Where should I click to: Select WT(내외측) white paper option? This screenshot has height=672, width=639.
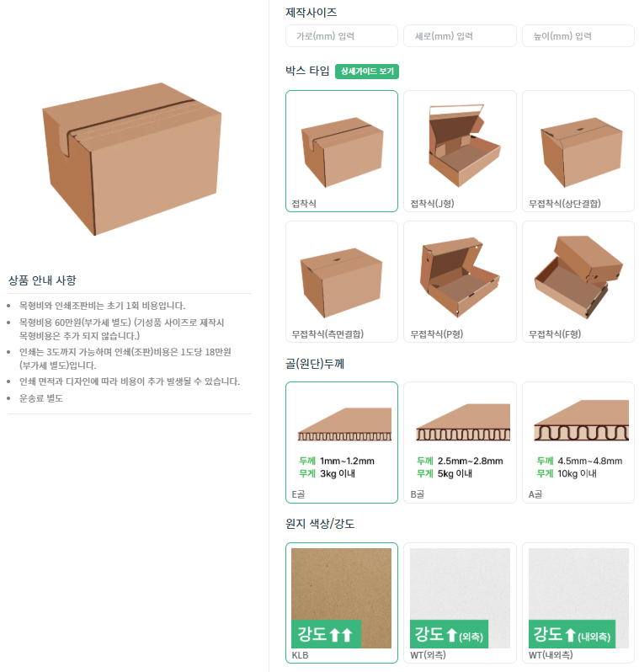pyautogui.click(x=578, y=603)
